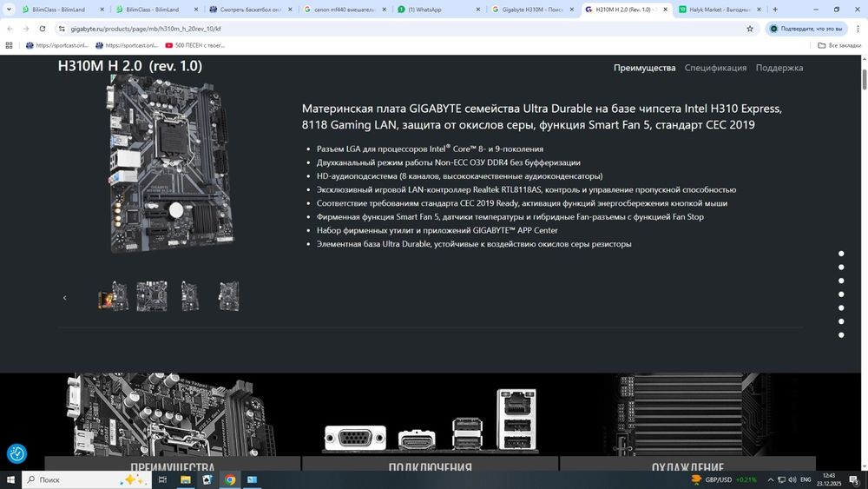Open the GBP/USD taskbar widget
This screenshot has height=489, width=868.
click(x=725, y=479)
